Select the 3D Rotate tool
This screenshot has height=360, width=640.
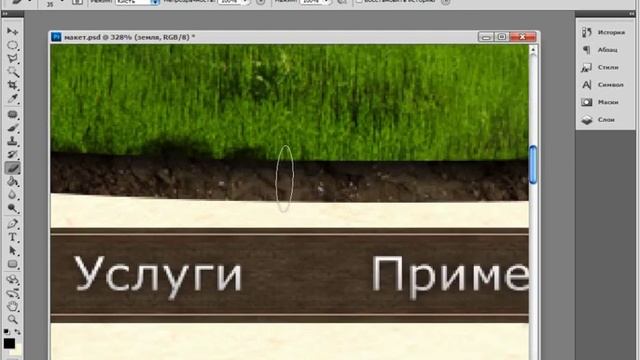pos(12,280)
